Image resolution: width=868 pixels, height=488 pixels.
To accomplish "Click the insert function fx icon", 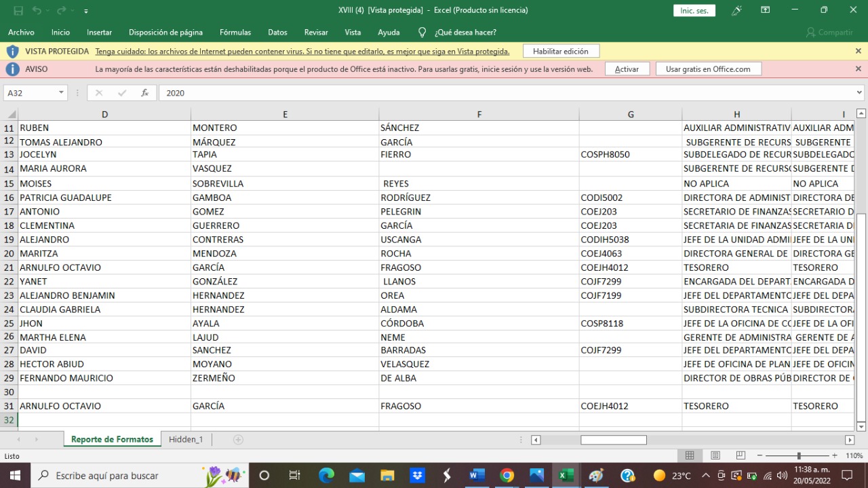I will coord(144,93).
